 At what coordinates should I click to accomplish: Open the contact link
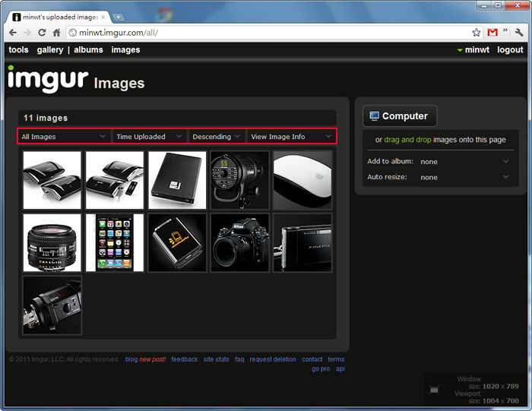[312, 359]
